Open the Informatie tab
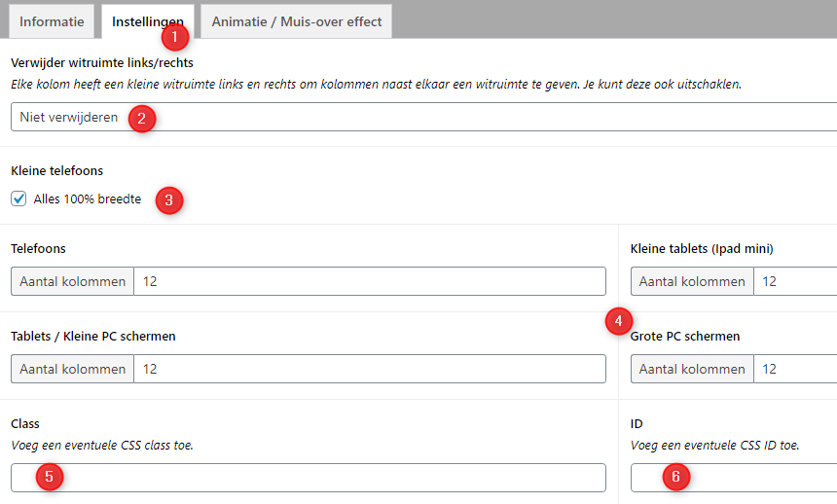This screenshot has width=837, height=504. [52, 21]
